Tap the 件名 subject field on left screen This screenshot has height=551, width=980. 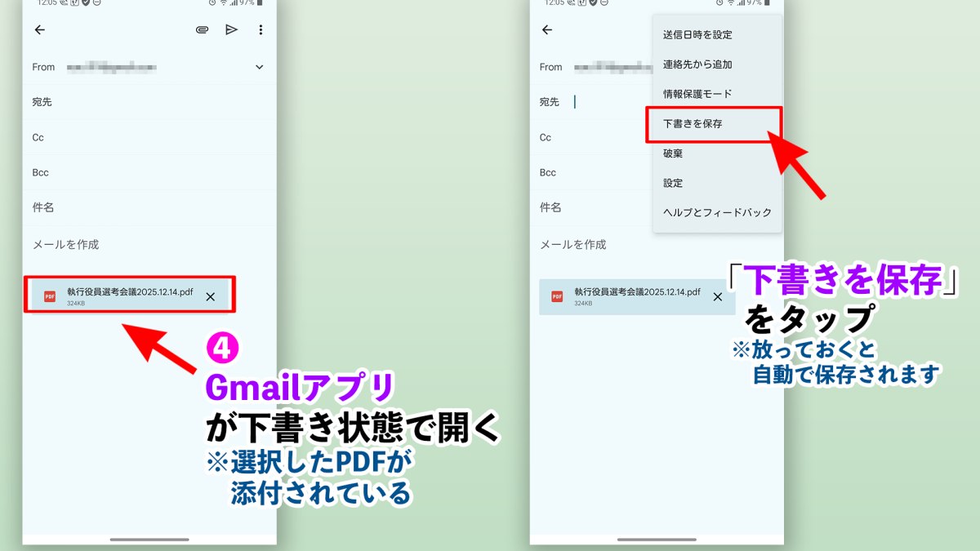click(147, 208)
